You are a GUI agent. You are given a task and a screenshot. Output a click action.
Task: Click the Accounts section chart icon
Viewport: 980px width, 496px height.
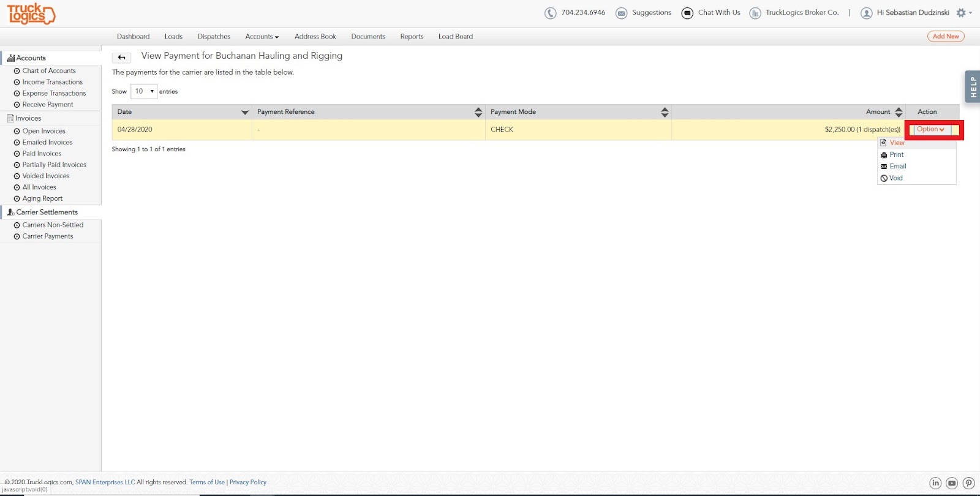click(10, 58)
